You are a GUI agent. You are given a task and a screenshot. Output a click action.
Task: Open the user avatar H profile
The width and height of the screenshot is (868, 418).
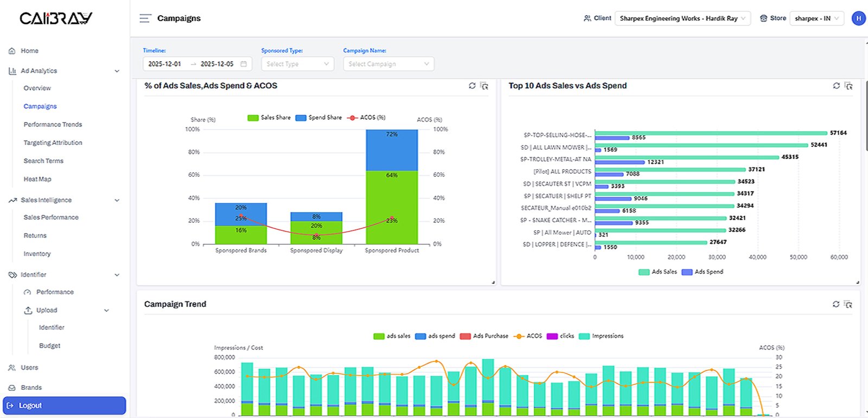click(858, 18)
